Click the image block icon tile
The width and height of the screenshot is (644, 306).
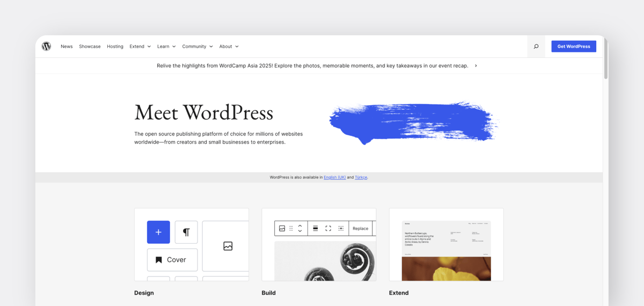pos(228,246)
